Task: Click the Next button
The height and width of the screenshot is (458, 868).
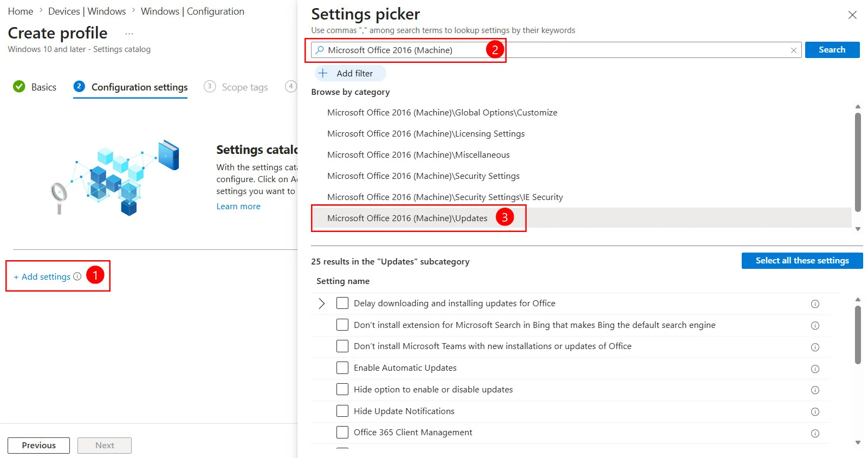Action: (105, 446)
